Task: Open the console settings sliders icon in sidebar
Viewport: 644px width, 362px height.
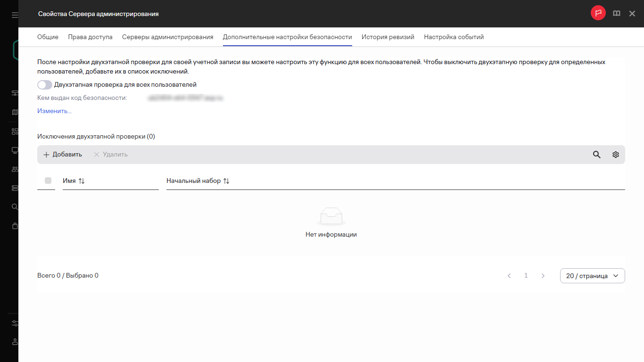Action: coord(15,323)
